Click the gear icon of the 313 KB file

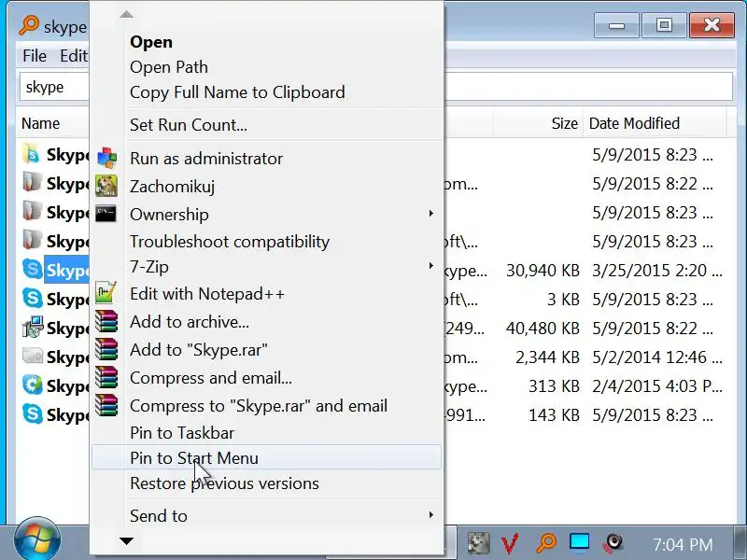pos(33,385)
